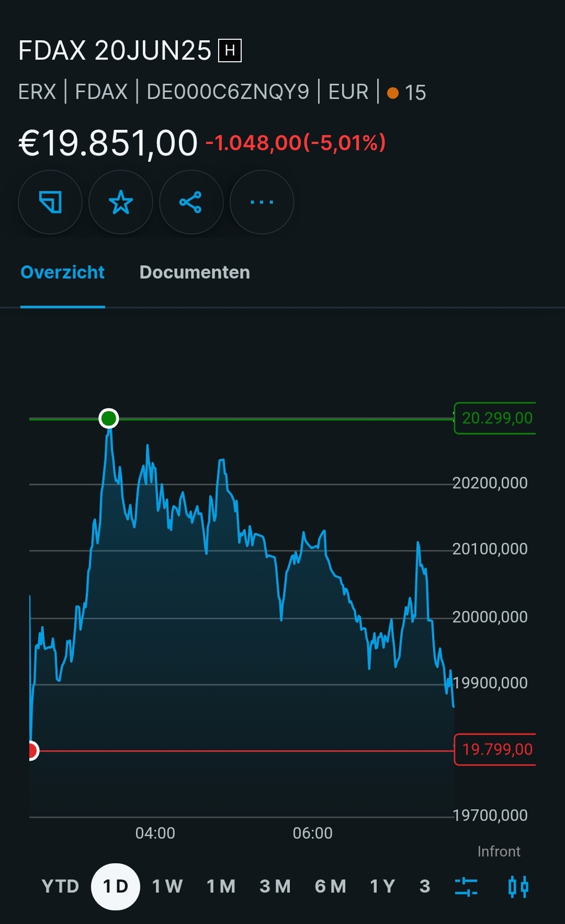Tap the 06:00 time axis label

[313, 833]
